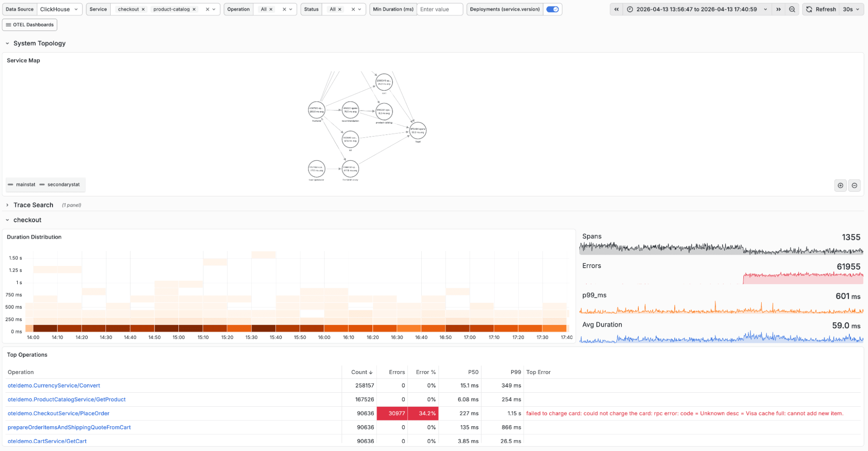Remove the product-catalog service filter tag
The image size is (868, 451).
pos(194,9)
